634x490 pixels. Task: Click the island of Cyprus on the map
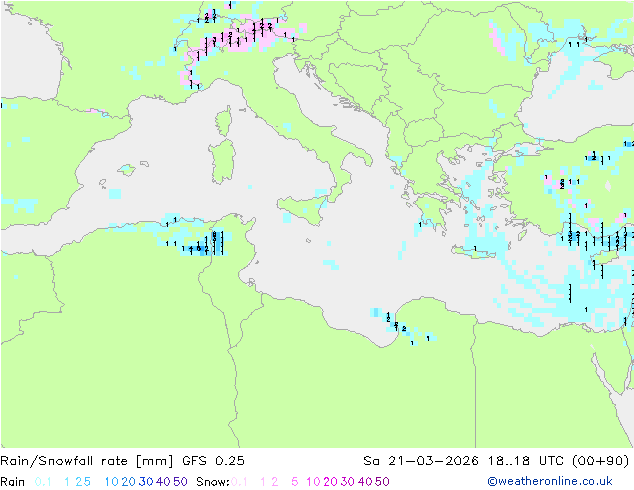pyautogui.click(x=606, y=257)
